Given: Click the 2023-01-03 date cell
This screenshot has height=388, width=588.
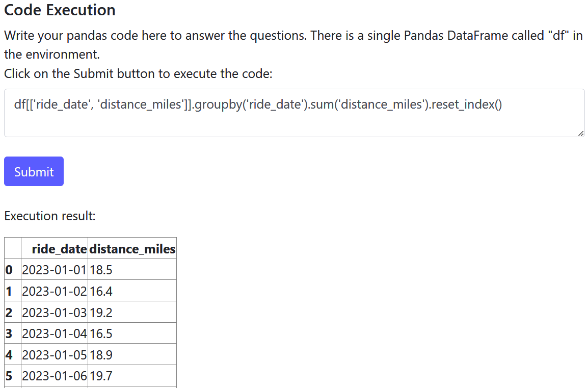Looking at the screenshot, I should pyautogui.click(x=55, y=312).
